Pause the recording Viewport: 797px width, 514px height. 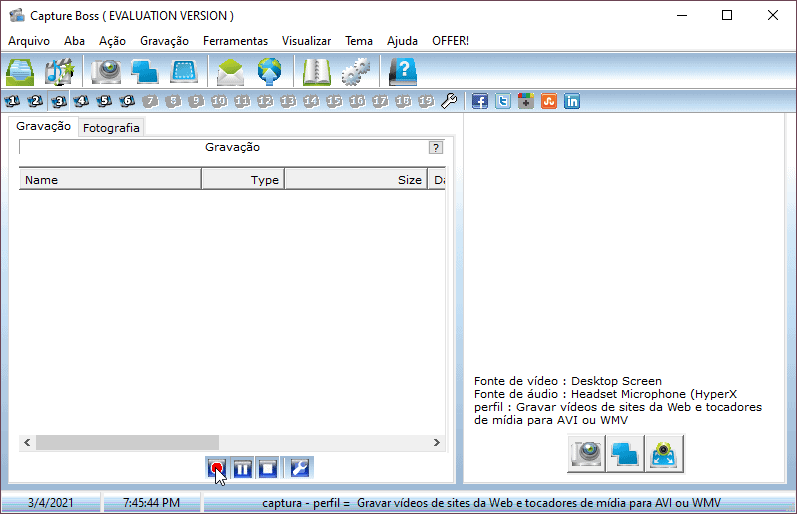[x=242, y=468]
